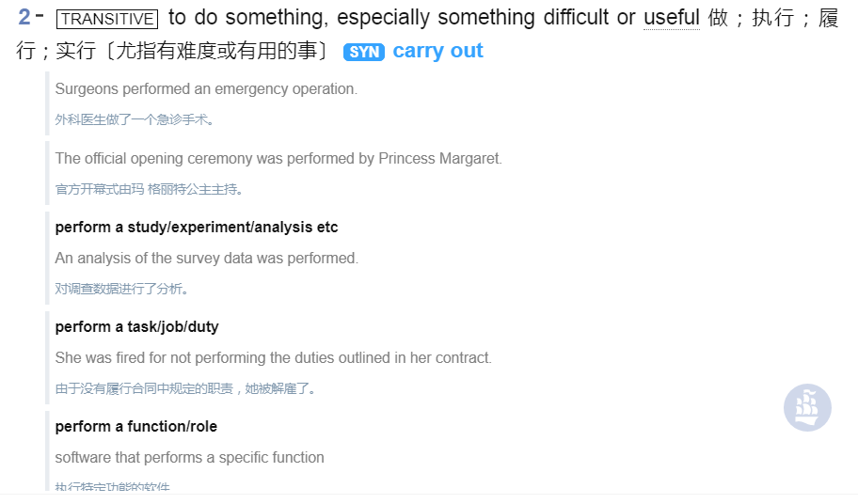Click the Chinese translation of survey data analysis
This screenshot has width=858, height=504.
pos(122,289)
